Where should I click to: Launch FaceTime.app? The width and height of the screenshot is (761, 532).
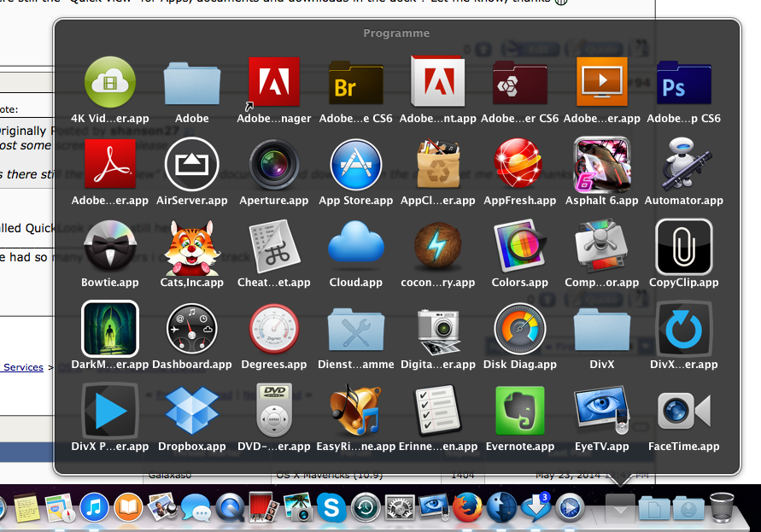coord(684,411)
